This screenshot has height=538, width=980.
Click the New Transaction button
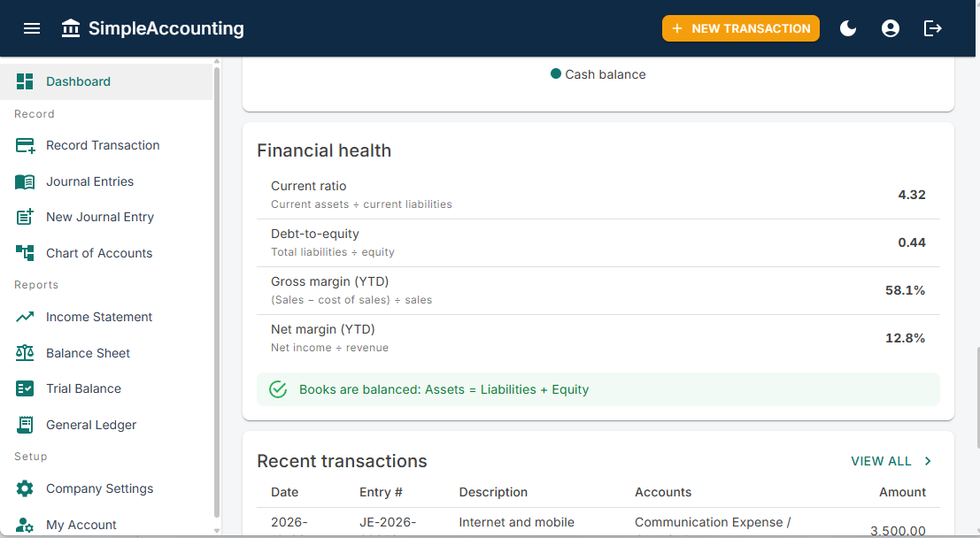pos(741,28)
